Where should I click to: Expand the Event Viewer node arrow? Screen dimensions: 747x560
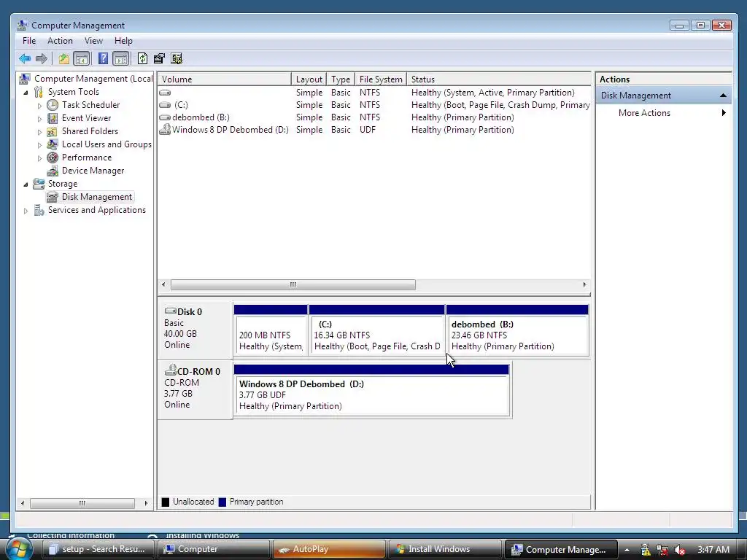tap(39, 119)
